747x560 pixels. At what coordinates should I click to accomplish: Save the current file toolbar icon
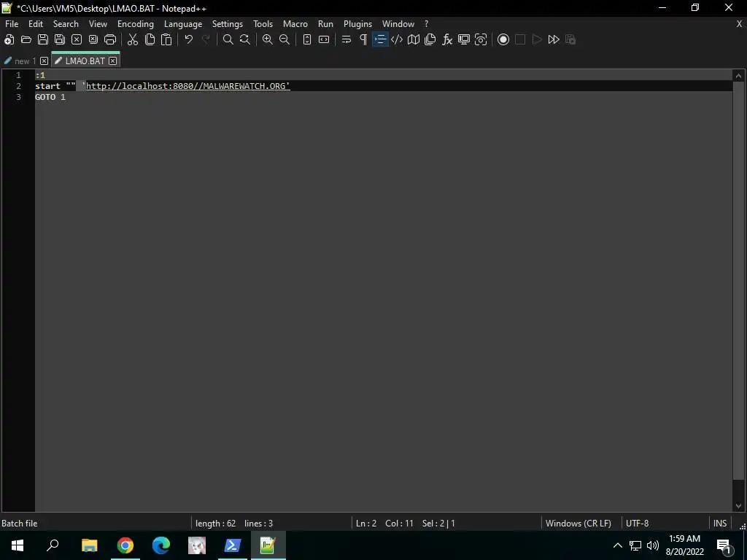43,39
